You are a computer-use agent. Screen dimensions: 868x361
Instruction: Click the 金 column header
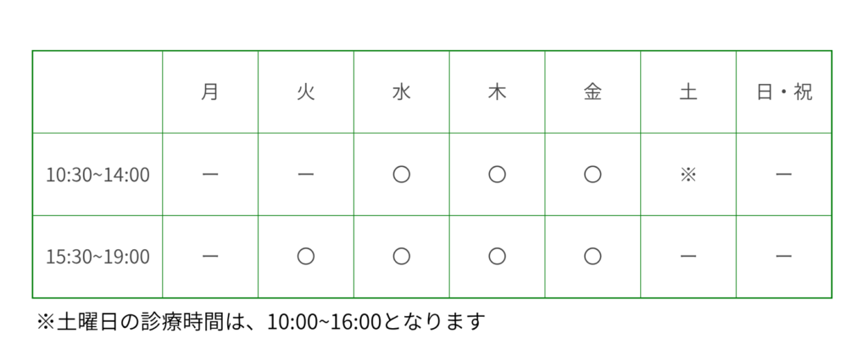click(593, 92)
